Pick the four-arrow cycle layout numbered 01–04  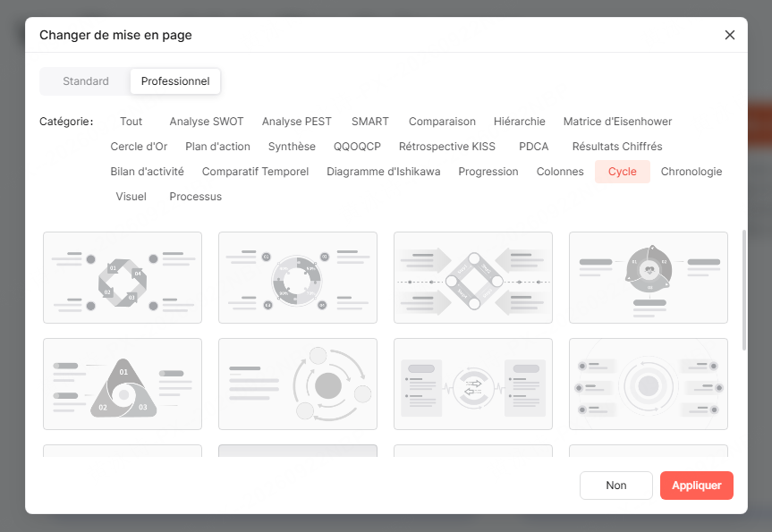pos(123,277)
